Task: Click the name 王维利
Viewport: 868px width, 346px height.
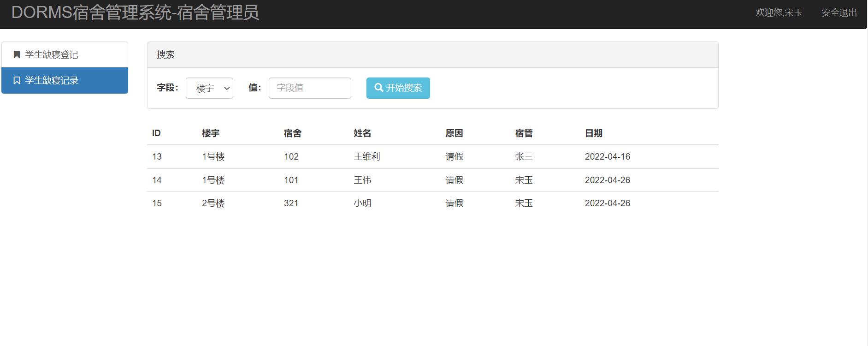Action: (367, 157)
